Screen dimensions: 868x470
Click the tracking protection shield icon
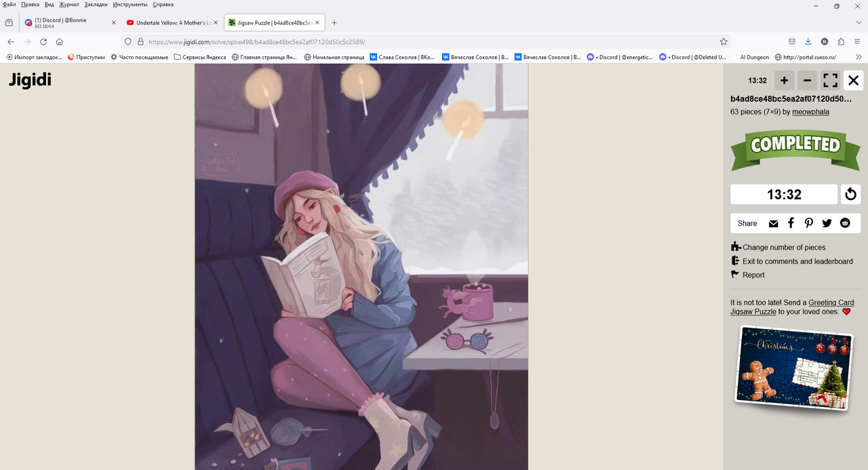click(x=127, y=41)
